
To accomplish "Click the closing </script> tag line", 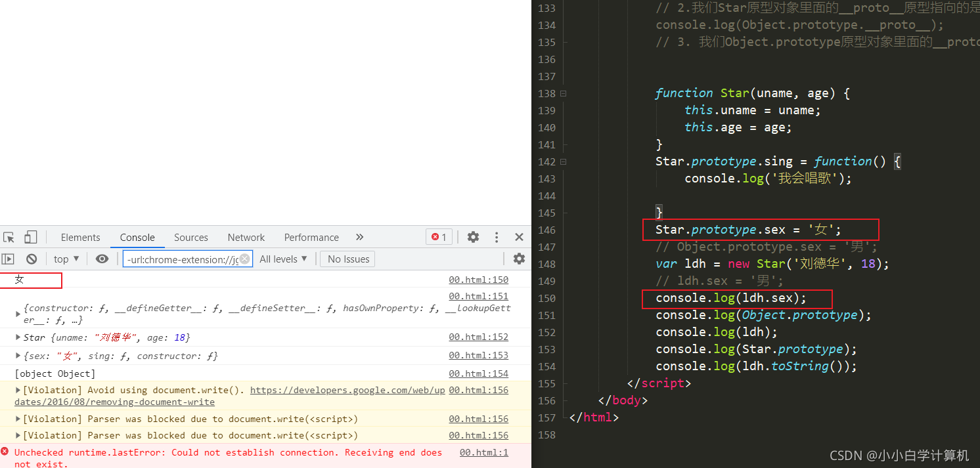I will pyautogui.click(x=659, y=383).
